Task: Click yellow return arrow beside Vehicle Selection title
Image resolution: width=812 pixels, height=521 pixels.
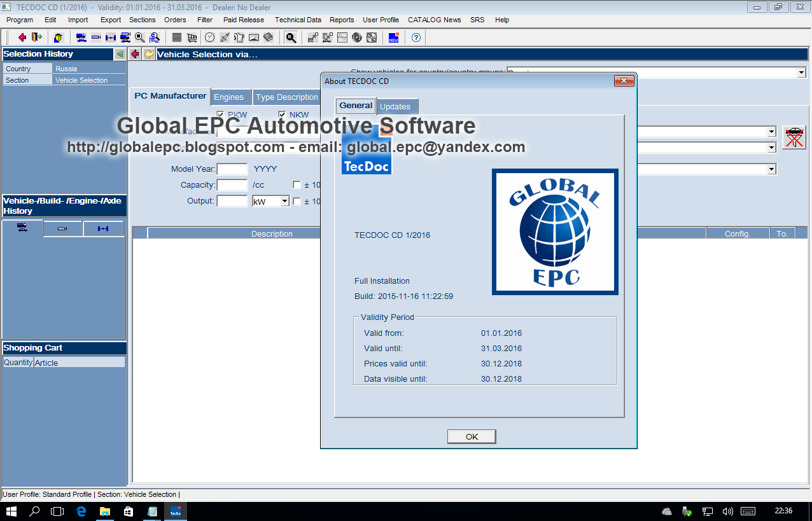Action: point(149,54)
